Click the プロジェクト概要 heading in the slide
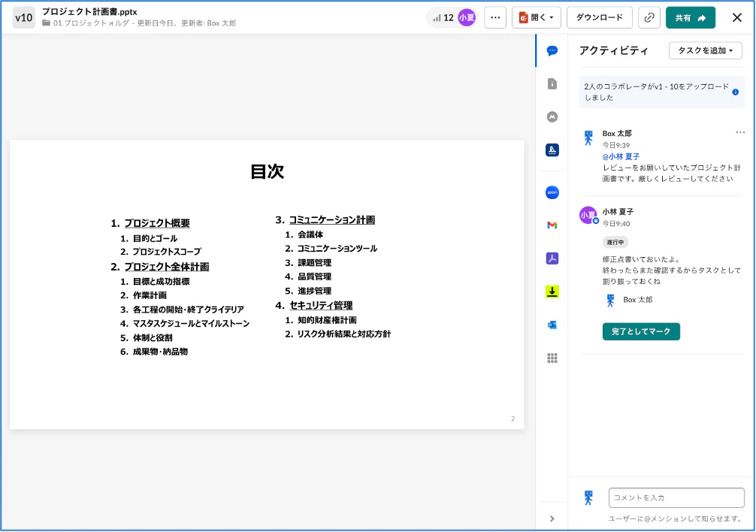The image size is (756, 532). (157, 223)
